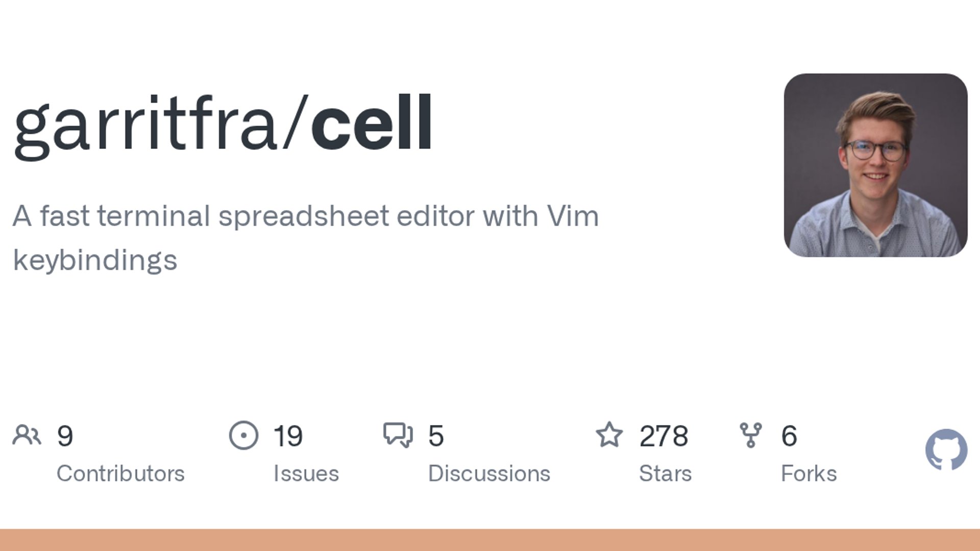980x551 pixels.
Task: Click the 'Contributors' label
Action: [x=120, y=473]
